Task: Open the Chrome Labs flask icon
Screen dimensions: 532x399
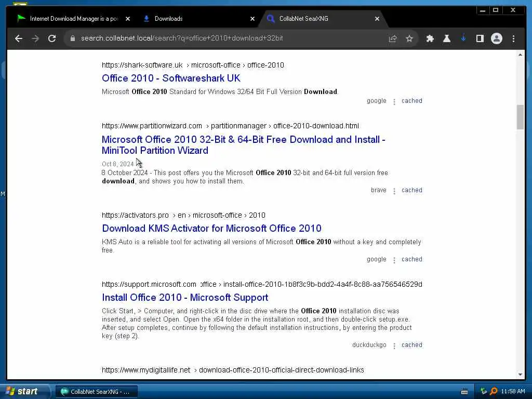Action: [x=446, y=38]
